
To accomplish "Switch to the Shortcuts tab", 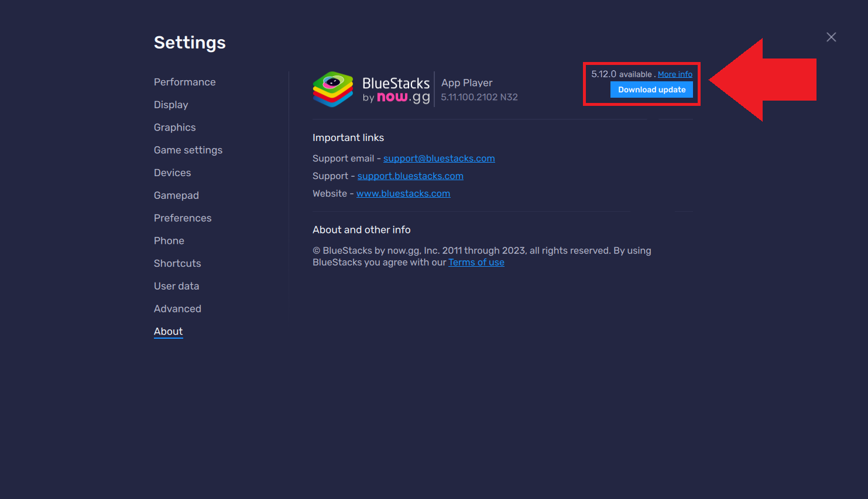I will [x=177, y=263].
